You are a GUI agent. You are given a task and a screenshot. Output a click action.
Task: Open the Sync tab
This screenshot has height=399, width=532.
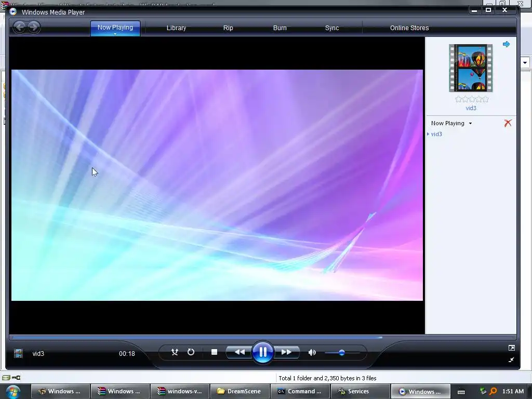[332, 28]
